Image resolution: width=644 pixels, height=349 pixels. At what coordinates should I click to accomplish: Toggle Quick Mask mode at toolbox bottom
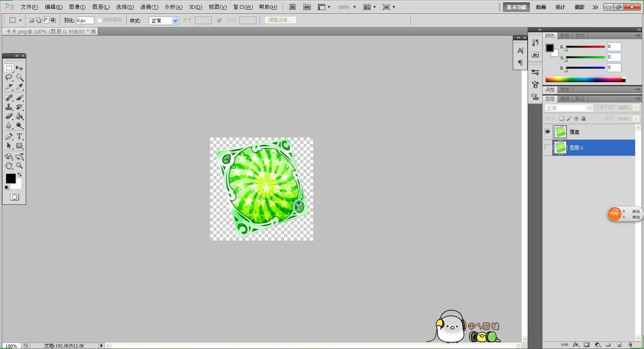pyautogui.click(x=14, y=197)
